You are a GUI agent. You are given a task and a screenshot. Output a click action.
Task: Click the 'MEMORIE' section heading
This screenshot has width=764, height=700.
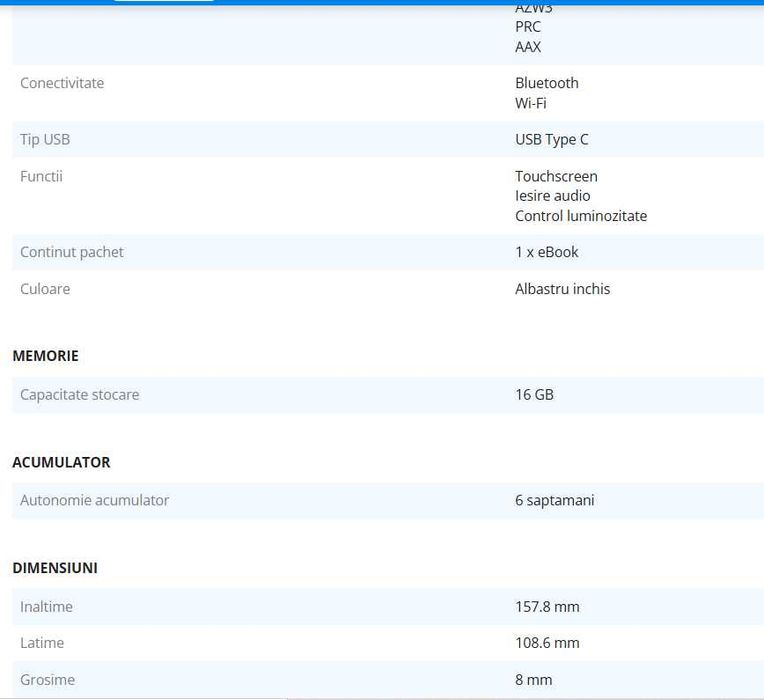tap(45, 356)
